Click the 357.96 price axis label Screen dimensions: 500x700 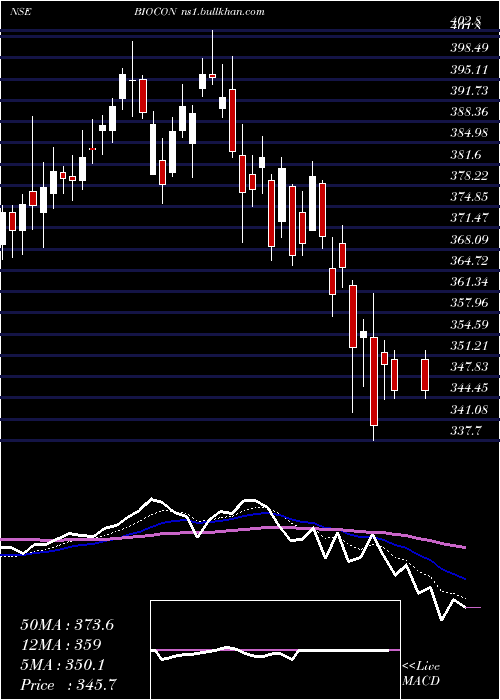(x=469, y=304)
